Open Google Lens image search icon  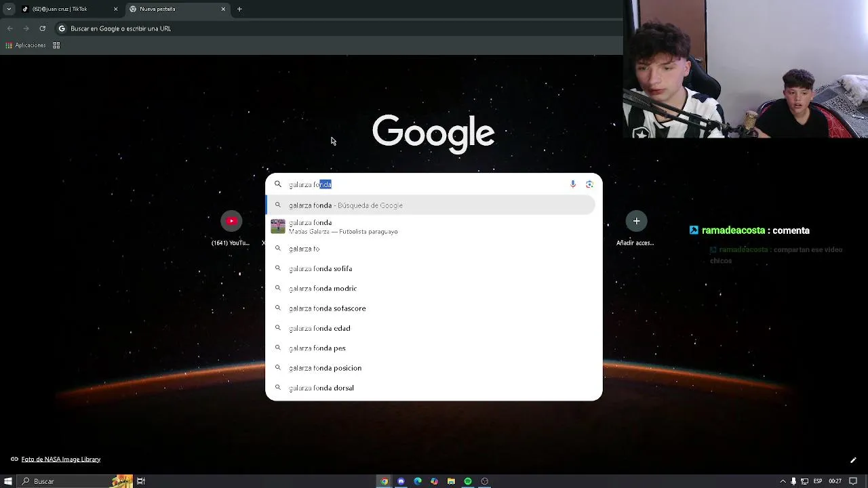tap(589, 184)
